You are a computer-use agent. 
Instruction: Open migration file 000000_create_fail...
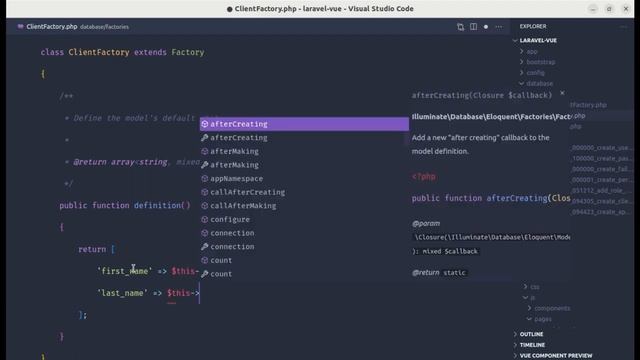600,169
